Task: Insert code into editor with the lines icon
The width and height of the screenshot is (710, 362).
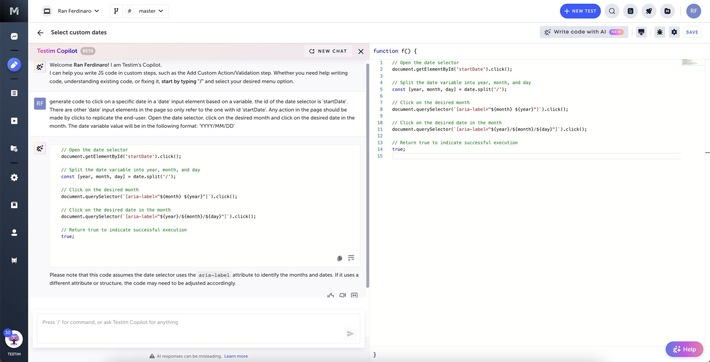Action: tap(351, 258)
